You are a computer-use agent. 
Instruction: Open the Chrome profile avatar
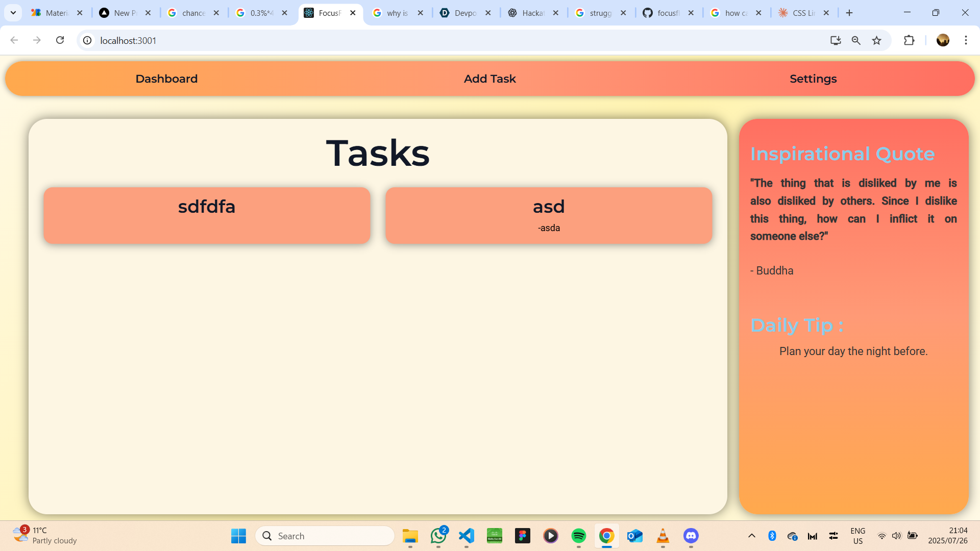click(x=943, y=40)
